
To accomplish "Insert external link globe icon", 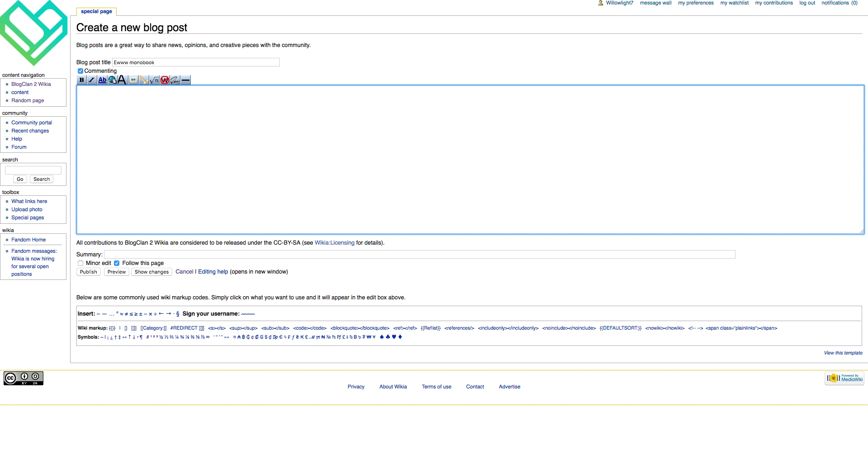I will point(112,80).
